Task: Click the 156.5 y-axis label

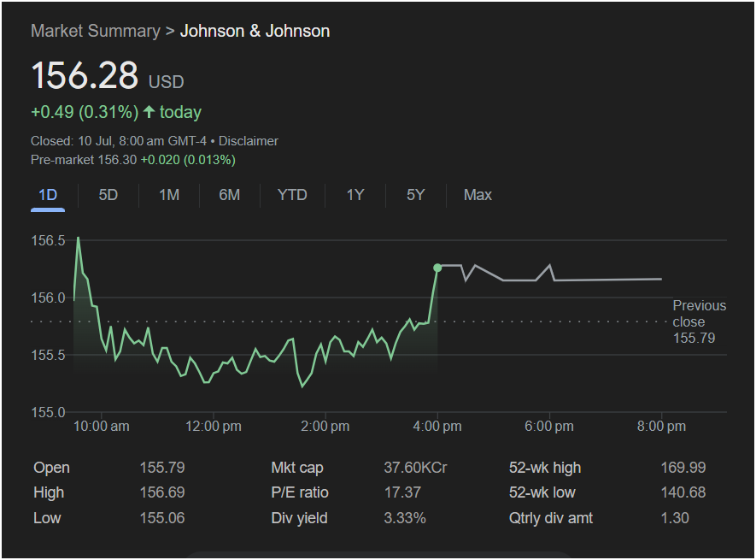Action: pyautogui.click(x=48, y=240)
